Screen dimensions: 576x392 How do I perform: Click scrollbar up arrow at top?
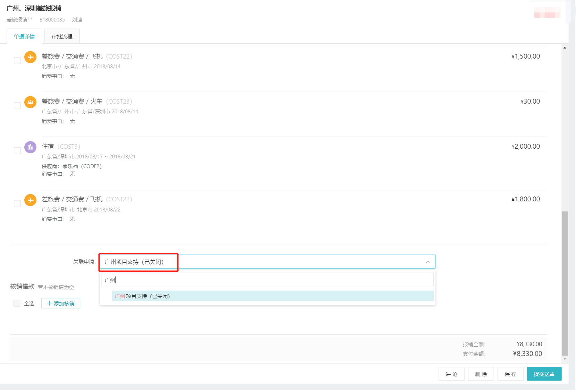[x=565, y=48]
